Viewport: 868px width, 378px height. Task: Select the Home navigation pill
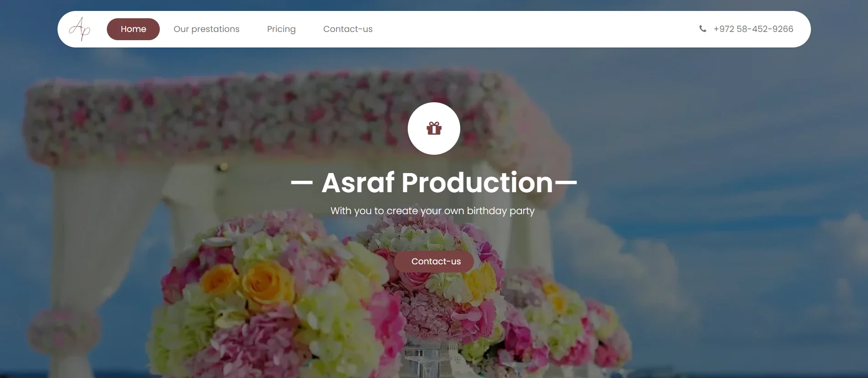click(x=133, y=29)
